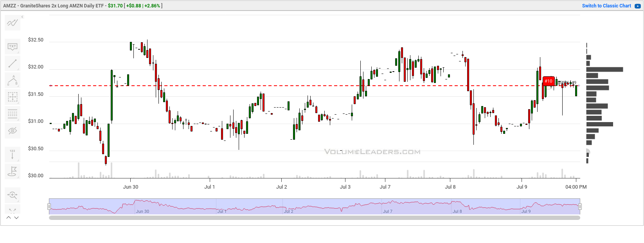Open the chart indicators tool
This screenshot has width=644, height=243.
pos(13,23)
